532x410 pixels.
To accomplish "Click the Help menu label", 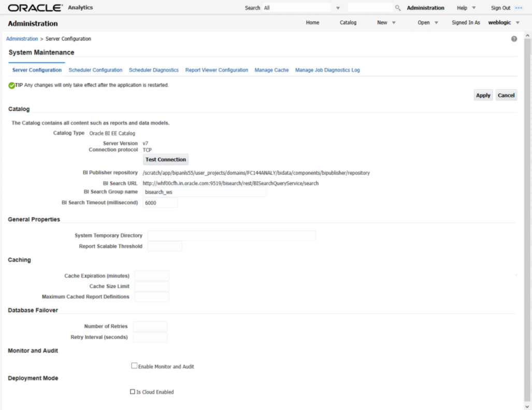I will (462, 8).
